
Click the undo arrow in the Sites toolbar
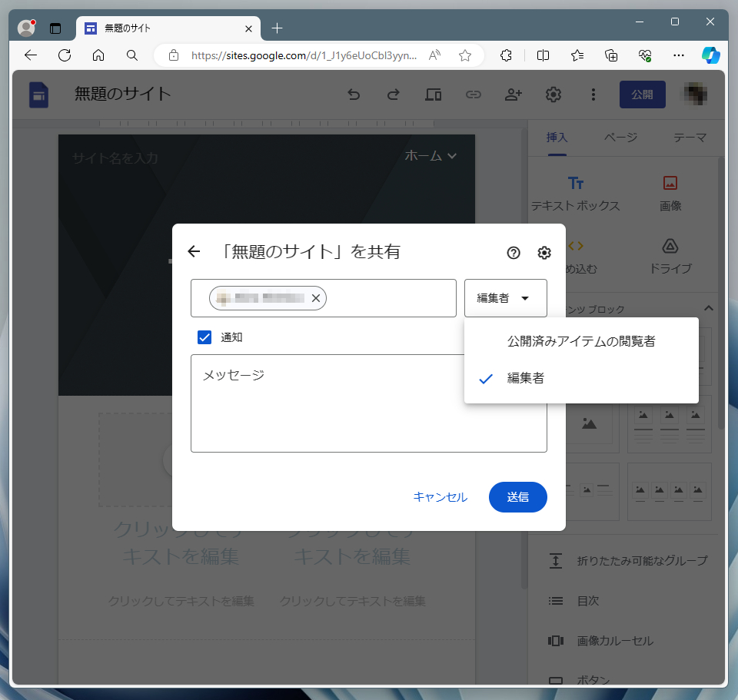point(354,95)
